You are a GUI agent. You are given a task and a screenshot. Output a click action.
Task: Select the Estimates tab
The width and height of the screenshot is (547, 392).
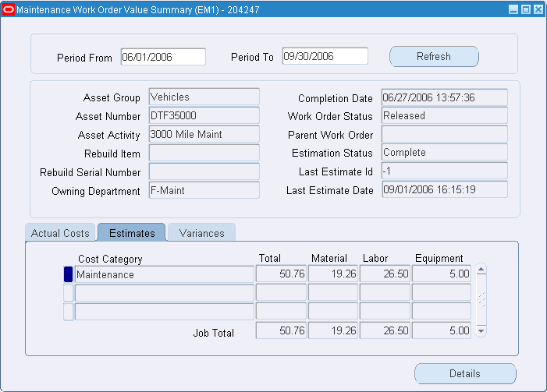coord(132,233)
